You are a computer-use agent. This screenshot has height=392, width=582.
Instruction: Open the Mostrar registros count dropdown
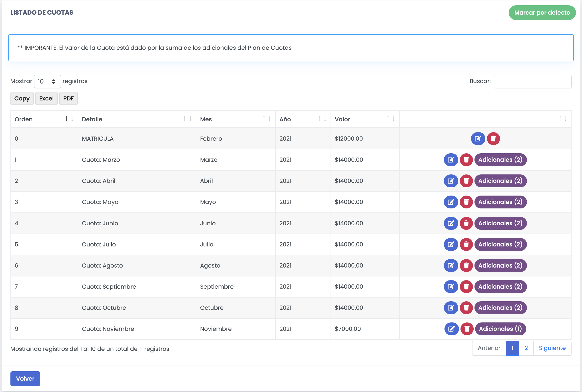click(47, 82)
